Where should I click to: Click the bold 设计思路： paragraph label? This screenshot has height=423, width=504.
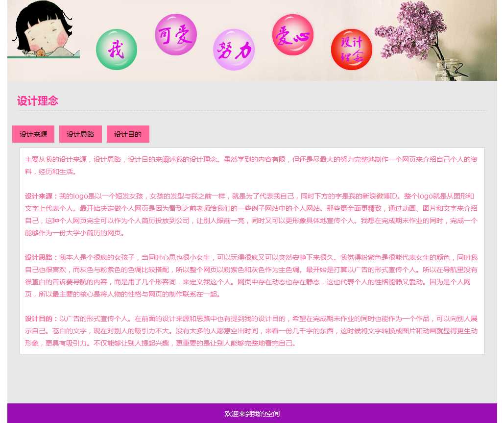42,257
